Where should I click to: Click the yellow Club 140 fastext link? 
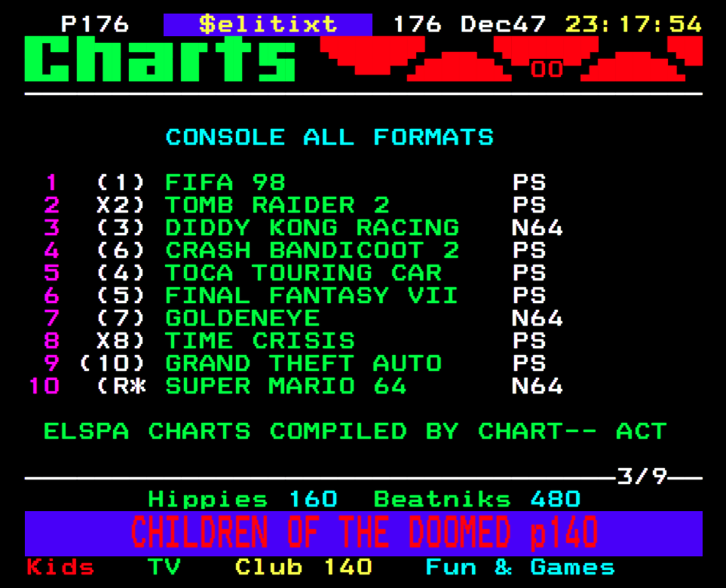(x=303, y=567)
